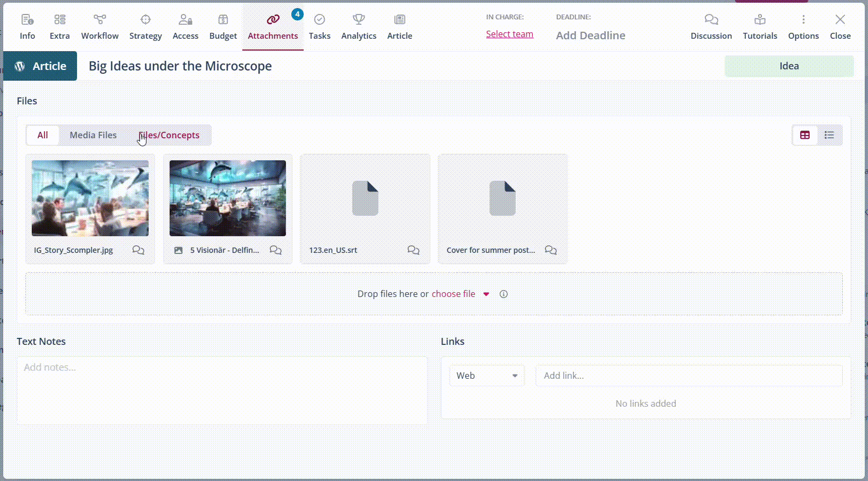The image size is (868, 481).
Task: Expand choose file source arrow
Action: [x=486, y=294]
